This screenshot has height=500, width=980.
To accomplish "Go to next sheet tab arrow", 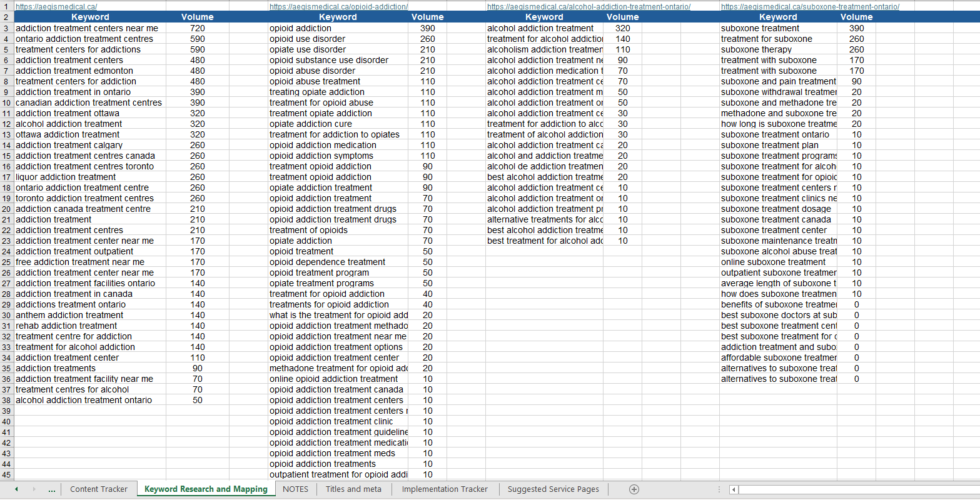I will pyautogui.click(x=34, y=489).
